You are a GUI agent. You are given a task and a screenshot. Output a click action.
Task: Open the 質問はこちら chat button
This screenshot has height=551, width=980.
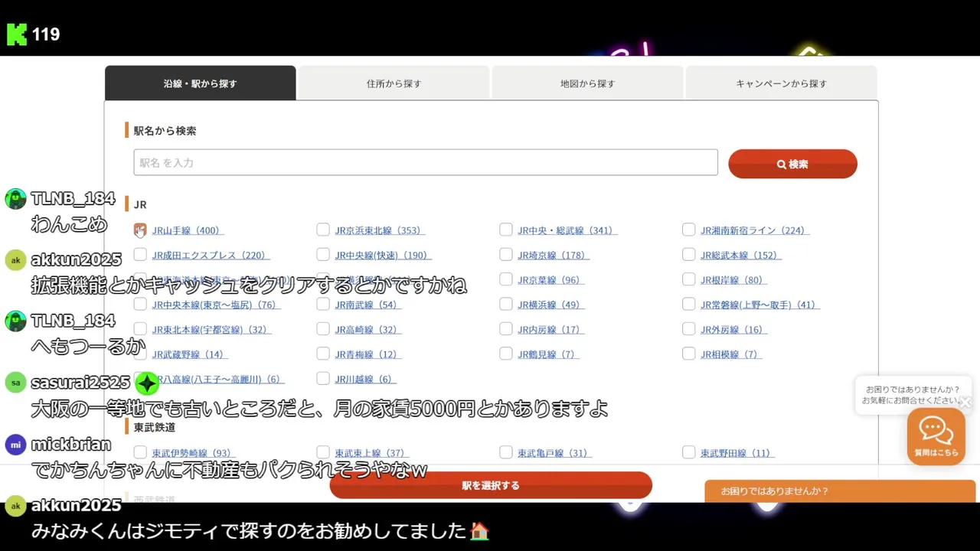[936, 436]
